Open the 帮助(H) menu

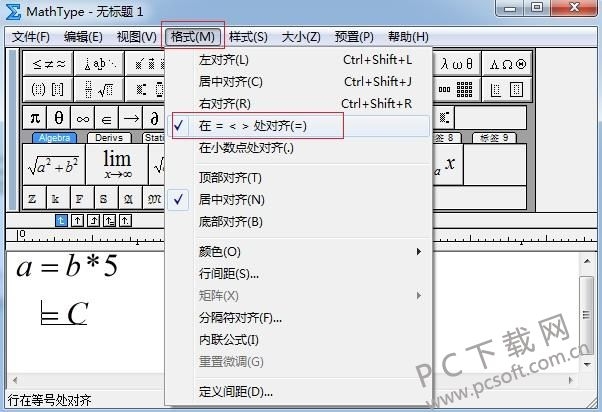click(408, 37)
